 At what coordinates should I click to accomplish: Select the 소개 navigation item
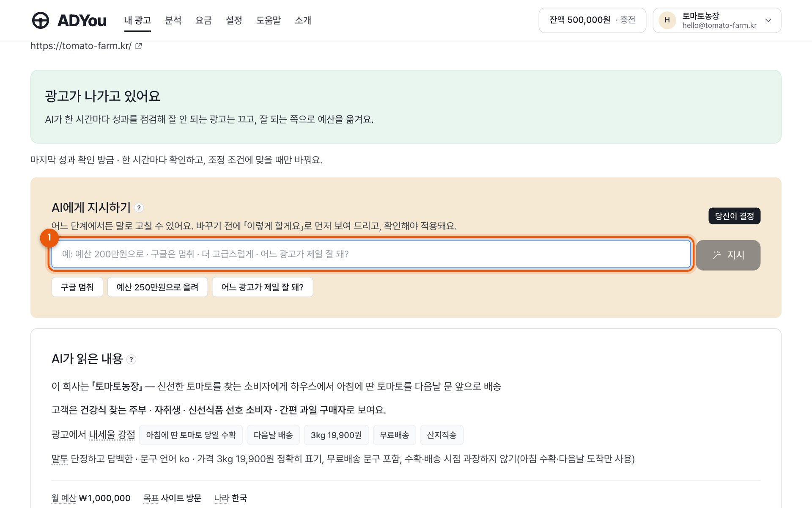(303, 20)
